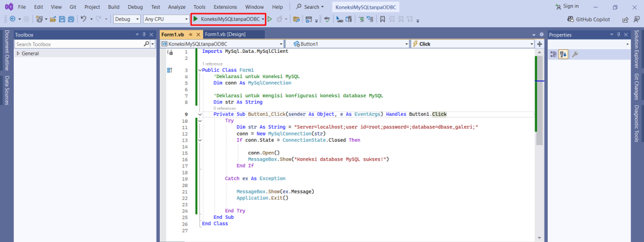Screen dimensions: 644x242
Task: Undo the last edit with the Undo arrow
Action: click(84, 19)
